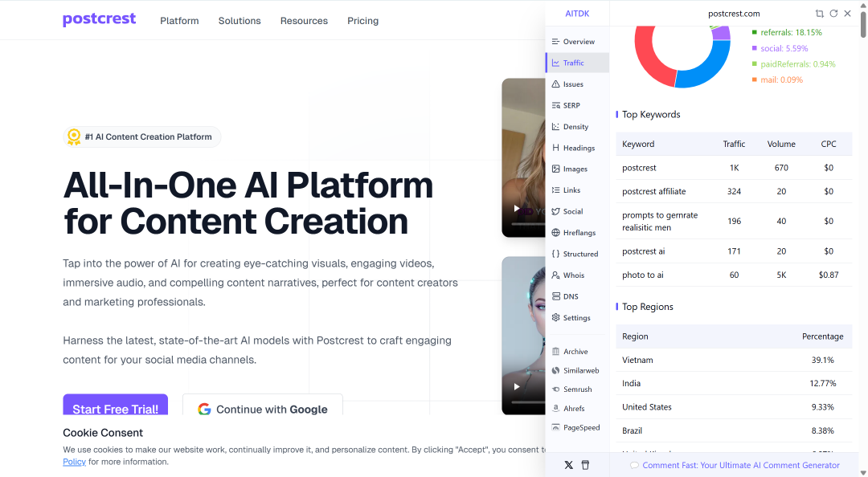Play the top video thumbnail
The image size is (868, 477).
click(517, 209)
